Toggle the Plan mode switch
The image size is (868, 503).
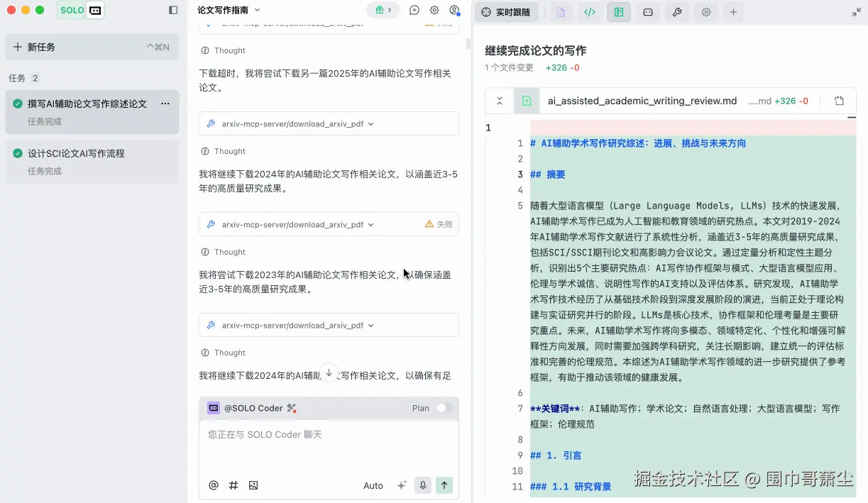point(444,408)
